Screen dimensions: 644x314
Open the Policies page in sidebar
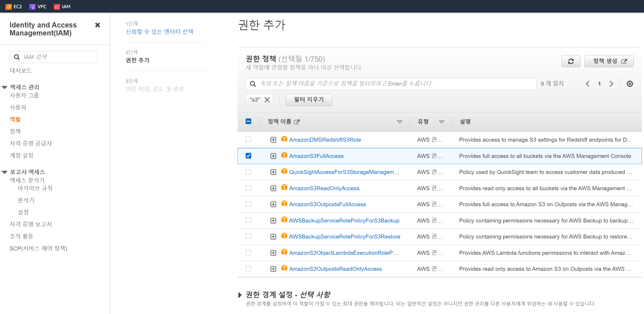15,131
